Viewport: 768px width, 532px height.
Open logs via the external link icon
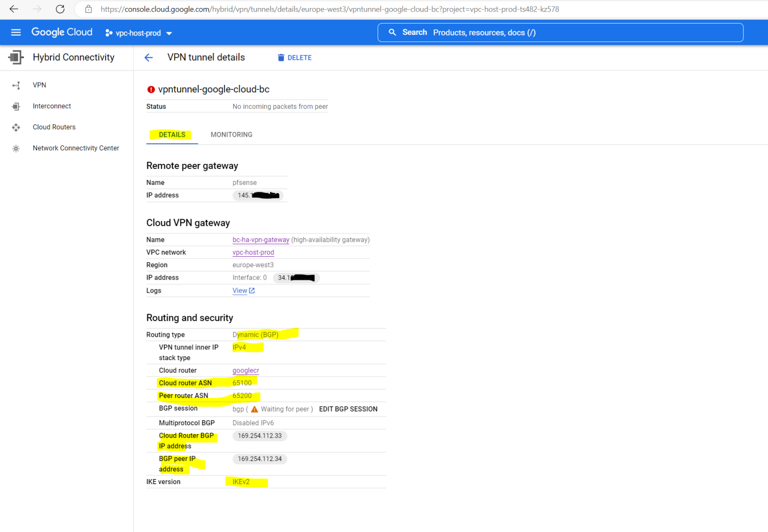(x=251, y=290)
